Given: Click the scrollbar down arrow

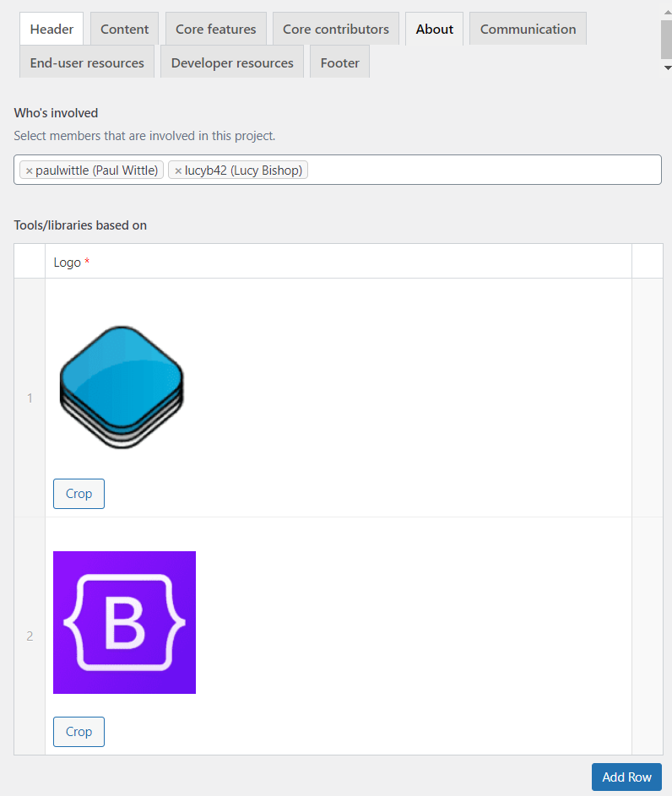Looking at the screenshot, I should [x=666, y=67].
